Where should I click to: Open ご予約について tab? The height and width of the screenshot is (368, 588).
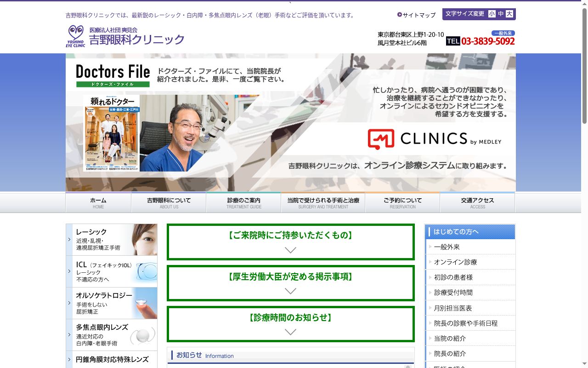click(x=402, y=202)
